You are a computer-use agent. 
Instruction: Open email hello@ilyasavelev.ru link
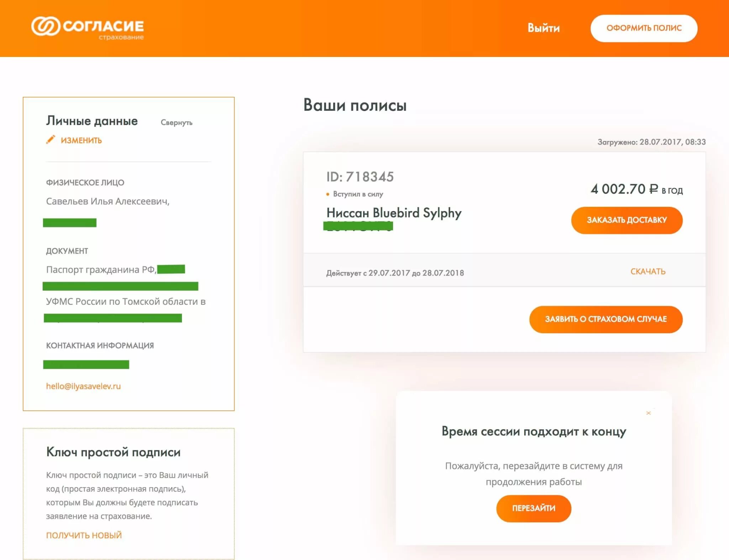click(83, 386)
